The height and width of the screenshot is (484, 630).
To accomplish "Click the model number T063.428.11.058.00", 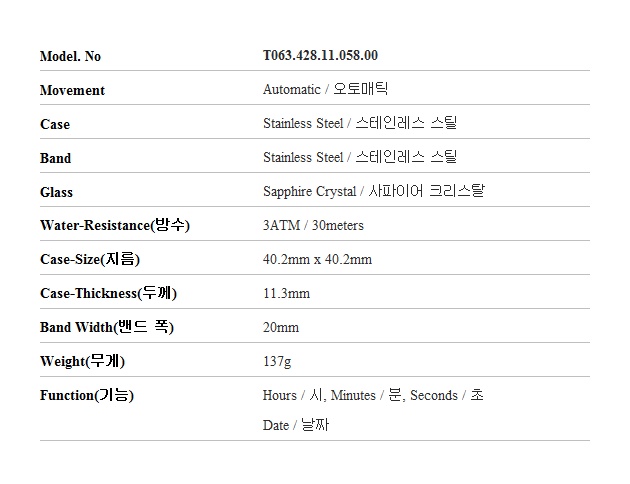I will (320, 56).
